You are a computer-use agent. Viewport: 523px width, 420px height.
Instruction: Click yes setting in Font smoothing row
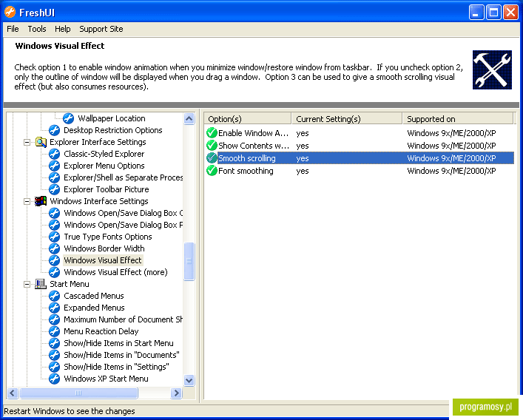pyautogui.click(x=303, y=171)
